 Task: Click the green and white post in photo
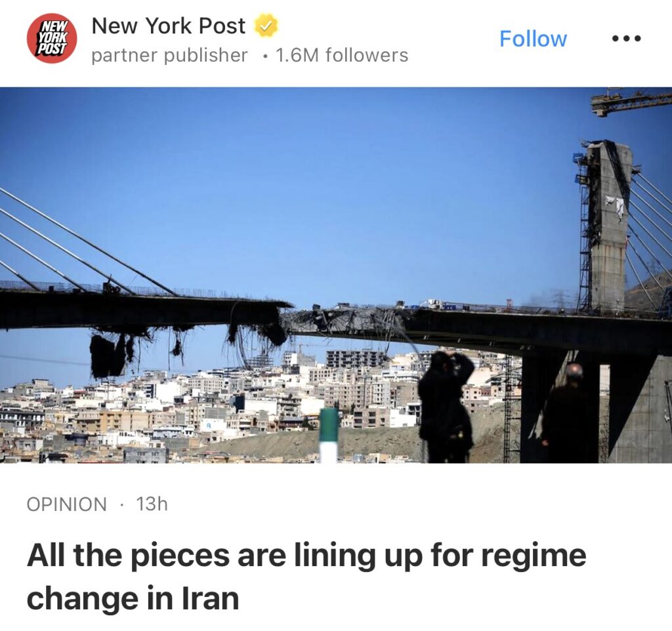pyautogui.click(x=329, y=435)
